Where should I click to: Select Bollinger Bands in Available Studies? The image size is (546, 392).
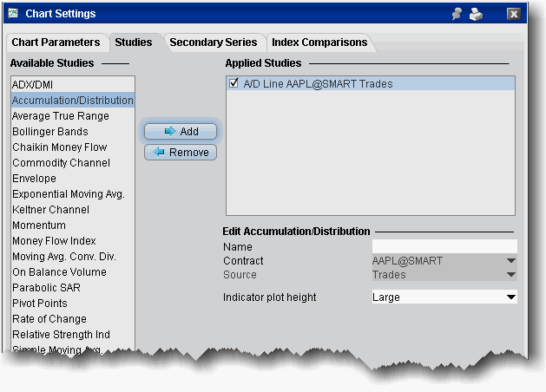(50, 132)
